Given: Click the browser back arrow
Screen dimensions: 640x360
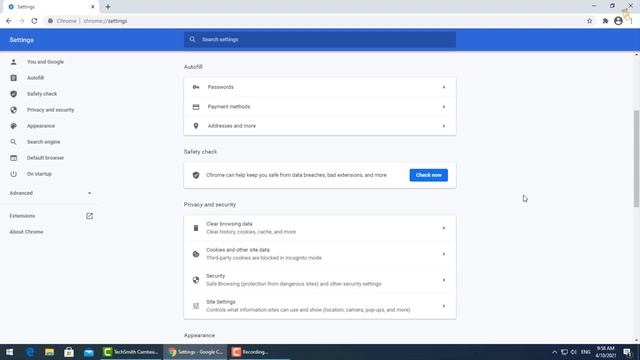Looking at the screenshot, I should [9, 21].
